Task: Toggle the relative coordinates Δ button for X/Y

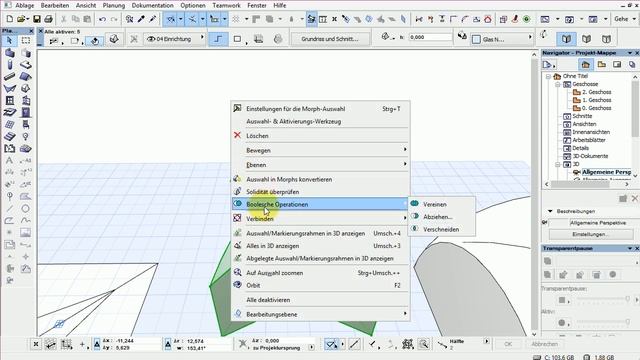Action: (x=97, y=344)
